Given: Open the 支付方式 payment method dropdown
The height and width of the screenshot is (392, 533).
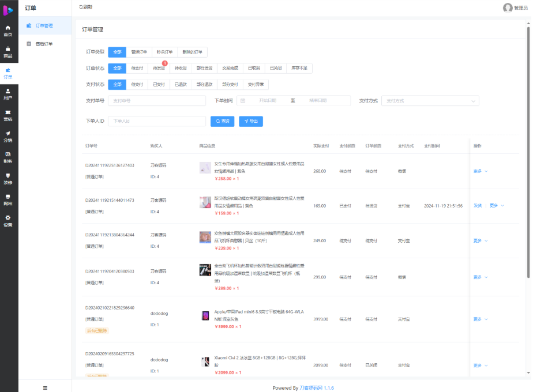Looking at the screenshot, I should coord(430,100).
